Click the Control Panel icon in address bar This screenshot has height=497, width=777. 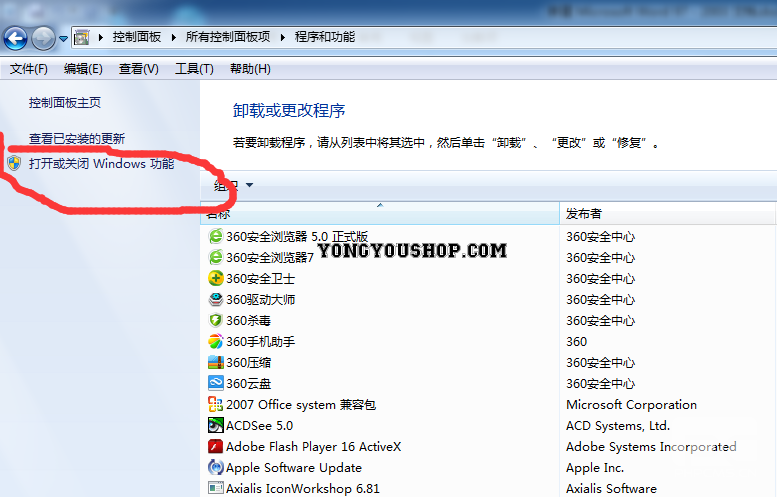point(81,37)
